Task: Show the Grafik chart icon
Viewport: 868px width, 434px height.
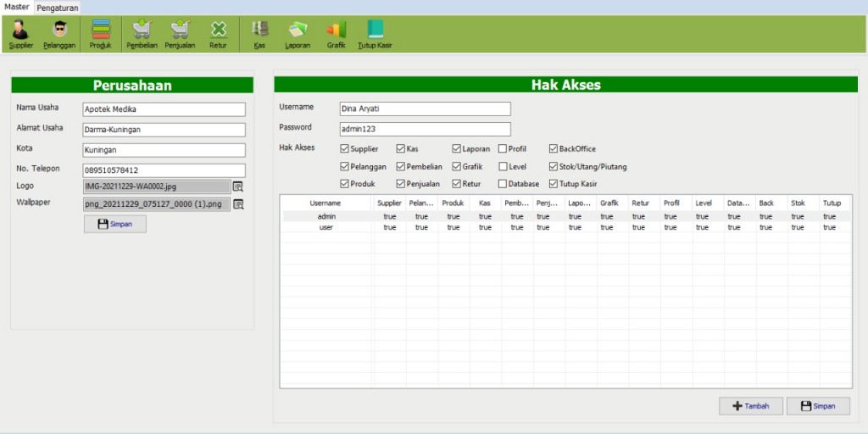Action: pyautogui.click(x=337, y=33)
